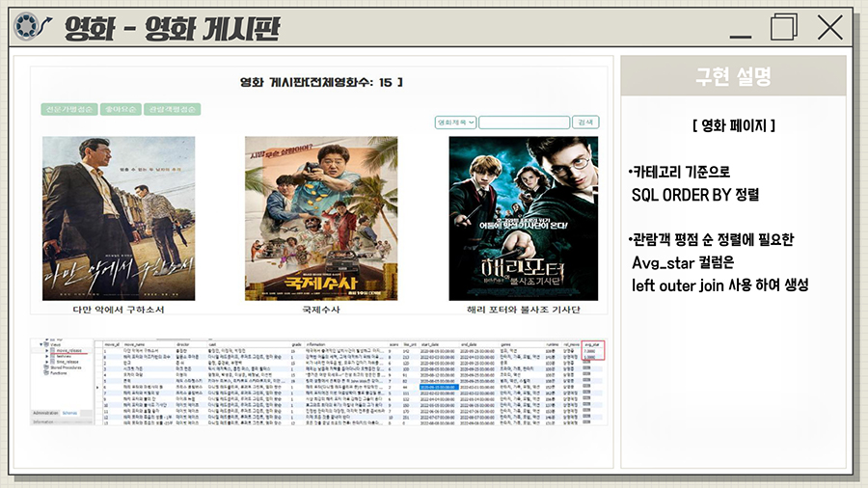The height and width of the screenshot is (488, 868).
Task: Click the runtime column header
Action: tap(553, 344)
